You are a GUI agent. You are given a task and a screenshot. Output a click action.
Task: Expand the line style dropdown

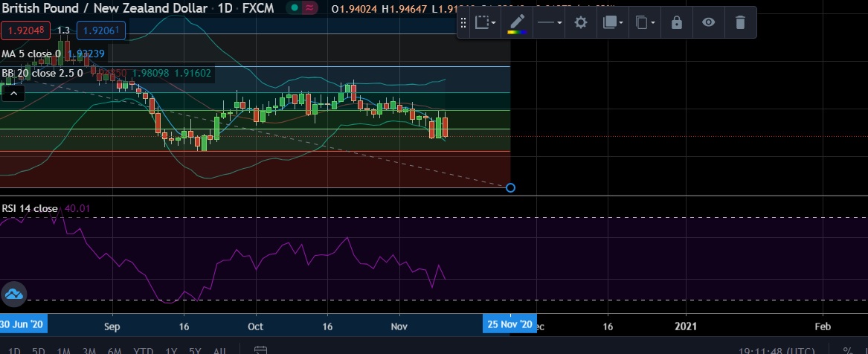tap(549, 23)
